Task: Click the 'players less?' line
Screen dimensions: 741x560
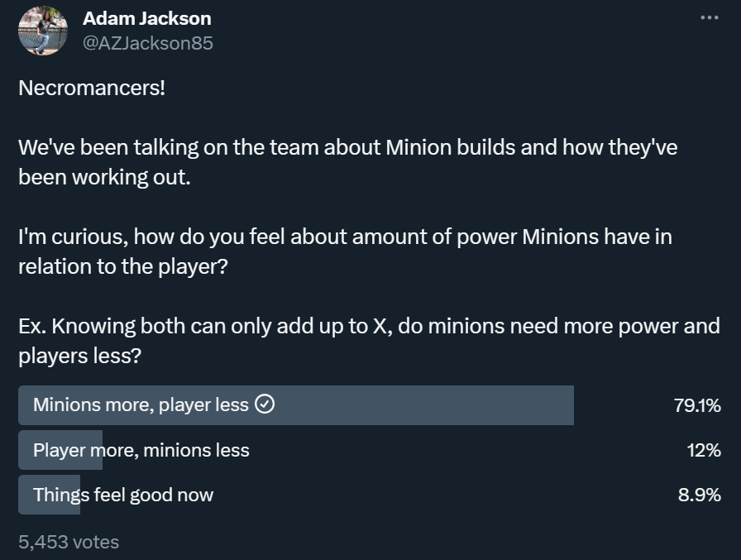Action: (x=76, y=356)
